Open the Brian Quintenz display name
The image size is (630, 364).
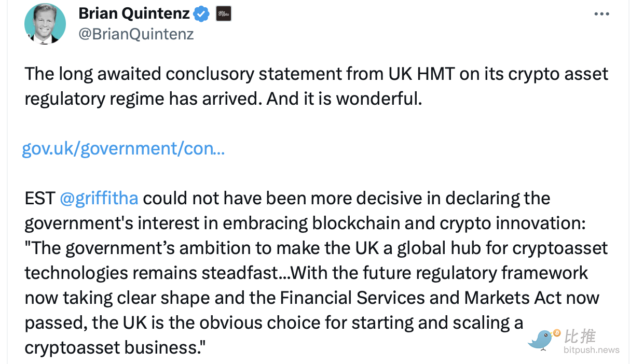point(134,14)
